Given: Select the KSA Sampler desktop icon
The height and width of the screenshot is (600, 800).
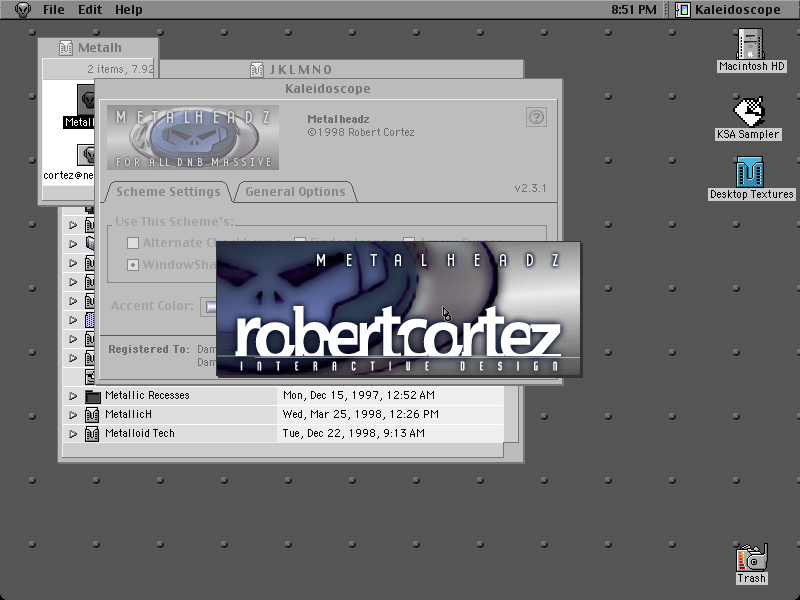Looking at the screenshot, I should click(x=749, y=112).
